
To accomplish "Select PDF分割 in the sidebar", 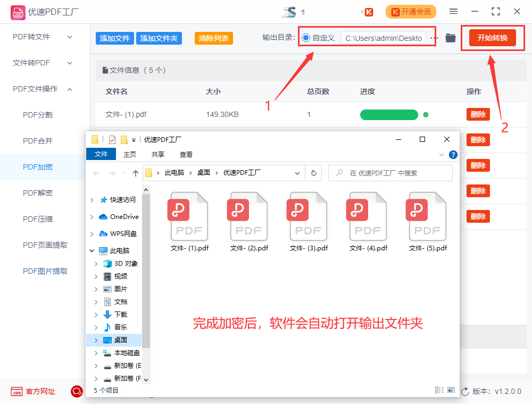I will pos(38,115).
